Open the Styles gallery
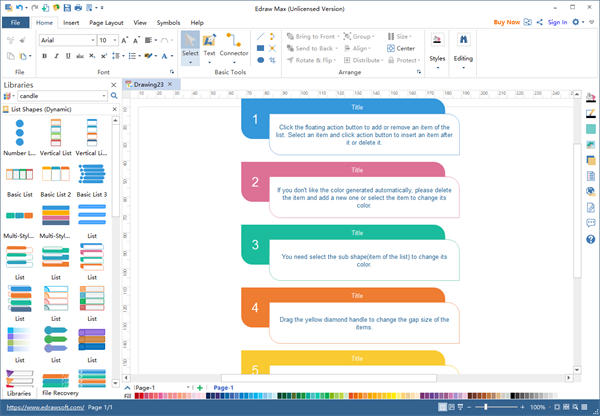The width and height of the screenshot is (600, 416). [x=437, y=46]
